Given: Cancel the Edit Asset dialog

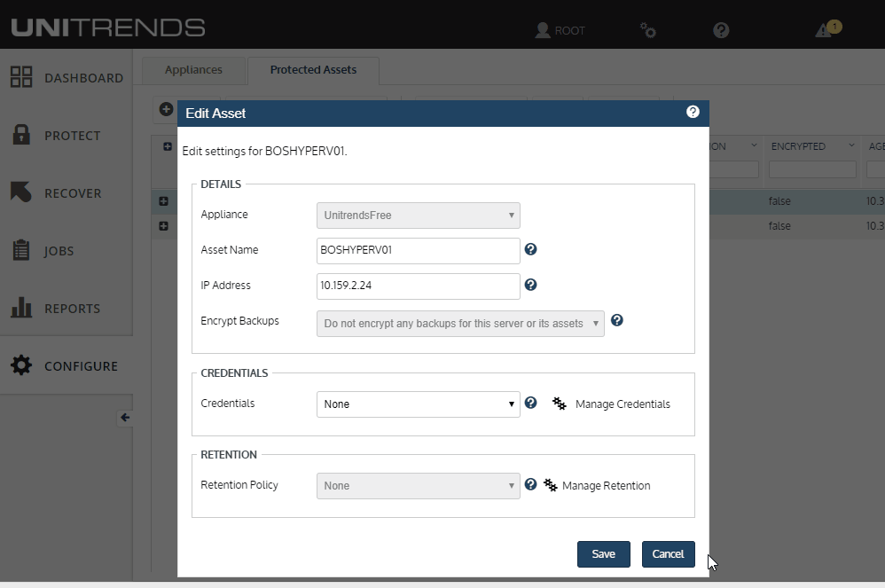Looking at the screenshot, I should click(x=669, y=554).
